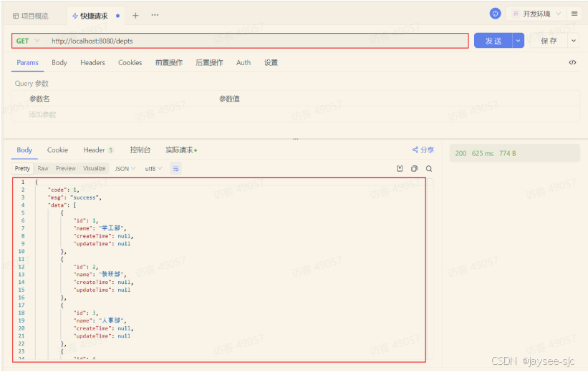Click the "data": [ line
Screen dimensions: 588x372
click(62, 205)
